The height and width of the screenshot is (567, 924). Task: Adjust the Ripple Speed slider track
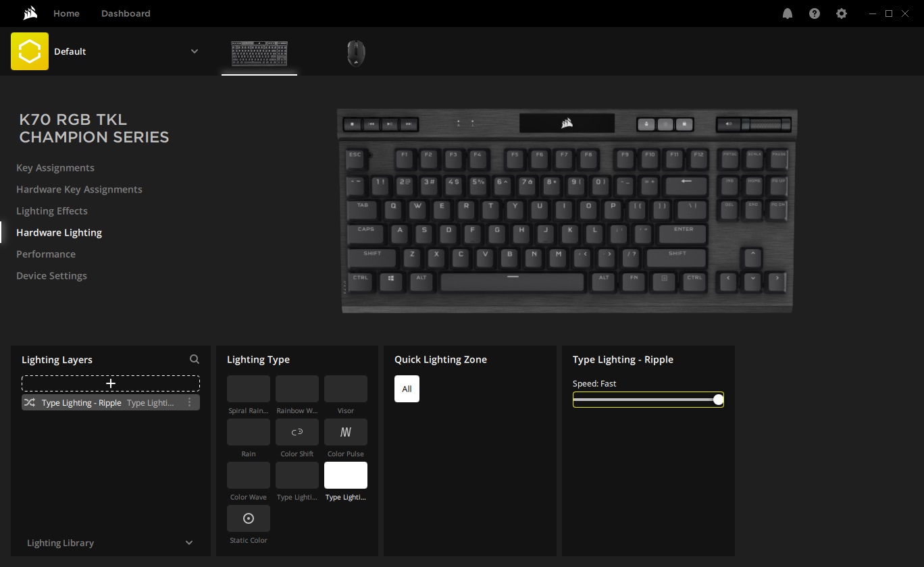coord(648,400)
